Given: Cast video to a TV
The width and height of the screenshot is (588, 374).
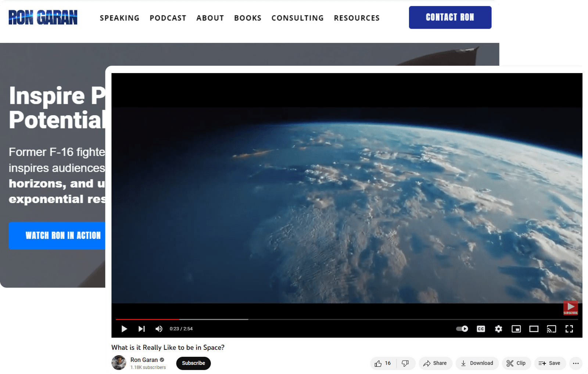Looking at the screenshot, I should click(x=551, y=329).
